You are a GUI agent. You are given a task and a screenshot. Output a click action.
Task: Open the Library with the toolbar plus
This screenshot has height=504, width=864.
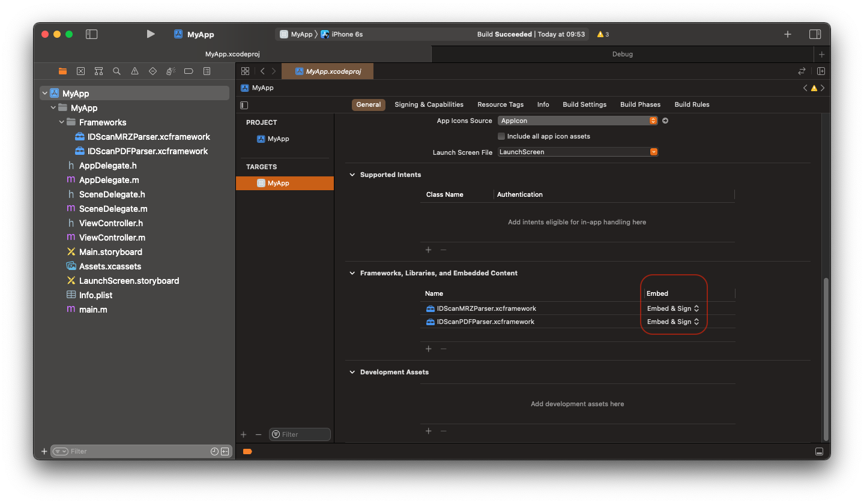[788, 34]
